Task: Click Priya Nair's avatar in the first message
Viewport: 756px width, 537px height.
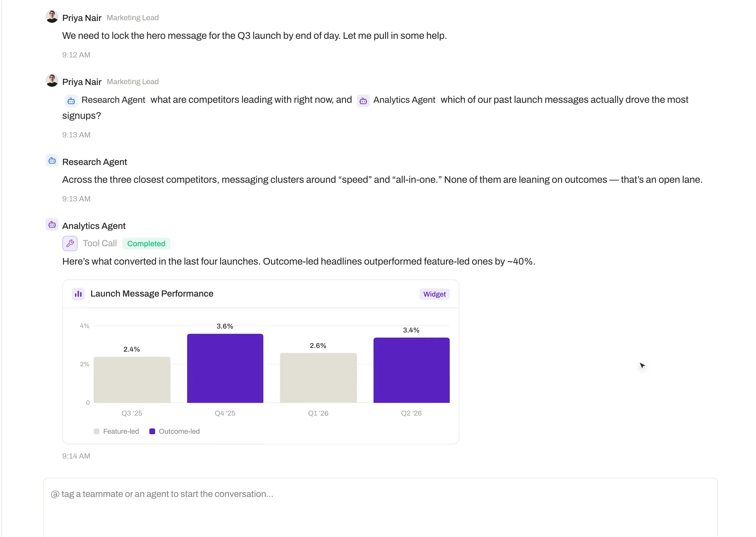Action: [x=52, y=16]
